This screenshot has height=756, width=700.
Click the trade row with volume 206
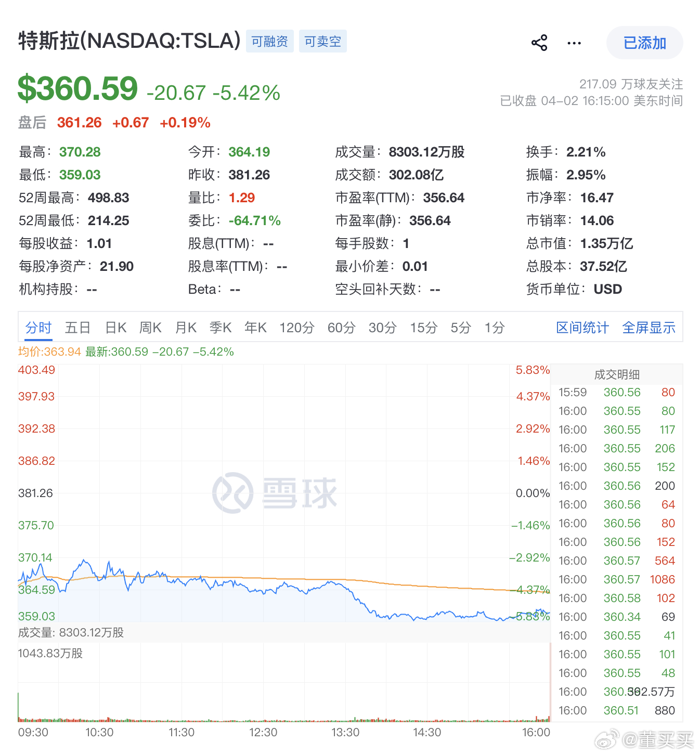coord(617,449)
